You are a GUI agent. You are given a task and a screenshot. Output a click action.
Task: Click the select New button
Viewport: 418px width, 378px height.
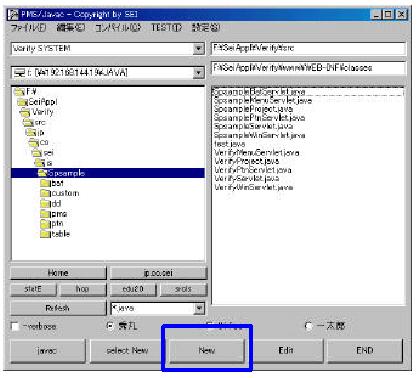[127, 351]
